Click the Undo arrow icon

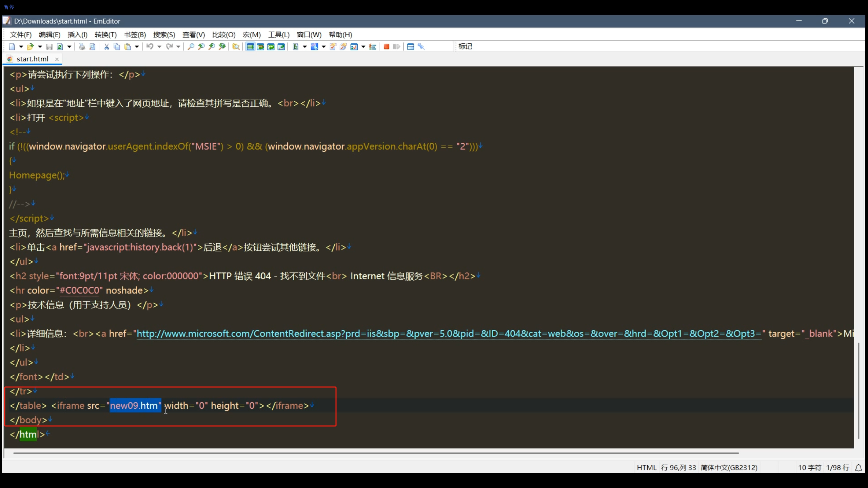click(x=150, y=47)
